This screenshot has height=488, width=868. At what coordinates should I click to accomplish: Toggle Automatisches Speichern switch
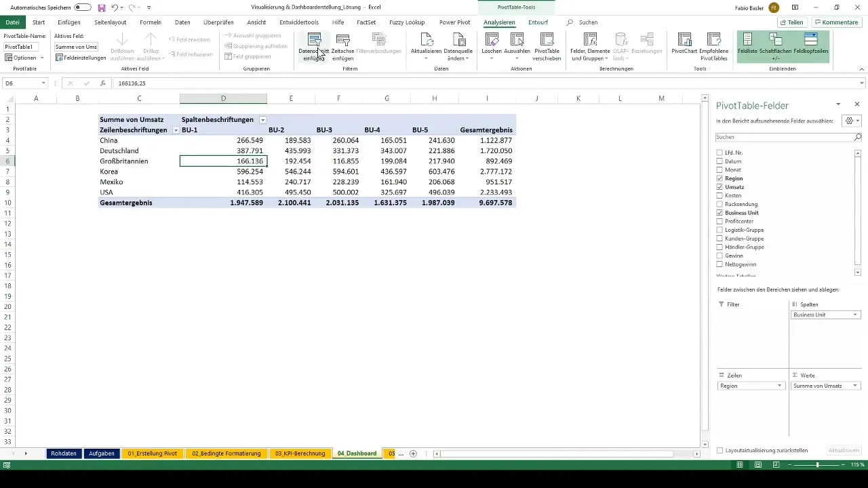click(x=83, y=7)
